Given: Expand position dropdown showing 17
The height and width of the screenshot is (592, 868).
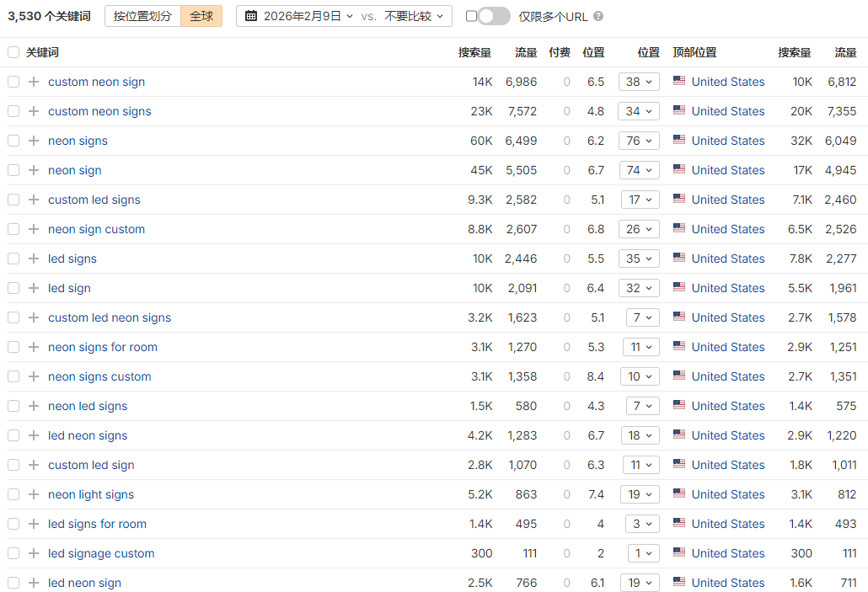Looking at the screenshot, I should (x=640, y=200).
